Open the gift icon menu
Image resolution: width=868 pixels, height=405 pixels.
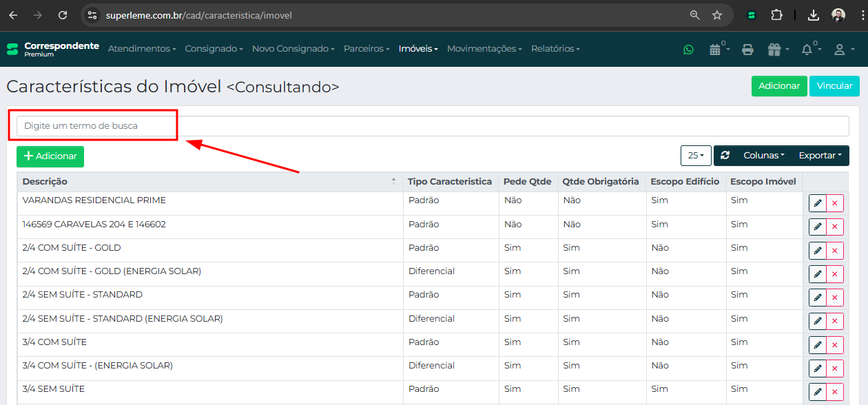[775, 50]
